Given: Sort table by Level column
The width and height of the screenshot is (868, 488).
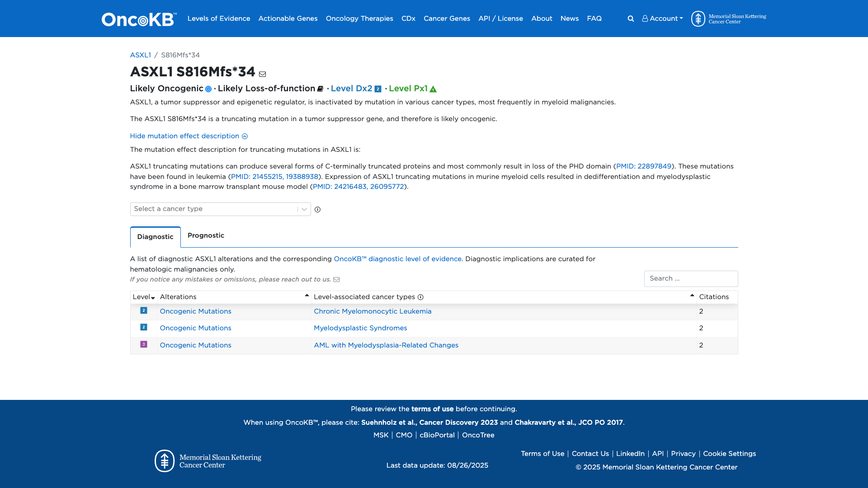Looking at the screenshot, I should point(144,297).
